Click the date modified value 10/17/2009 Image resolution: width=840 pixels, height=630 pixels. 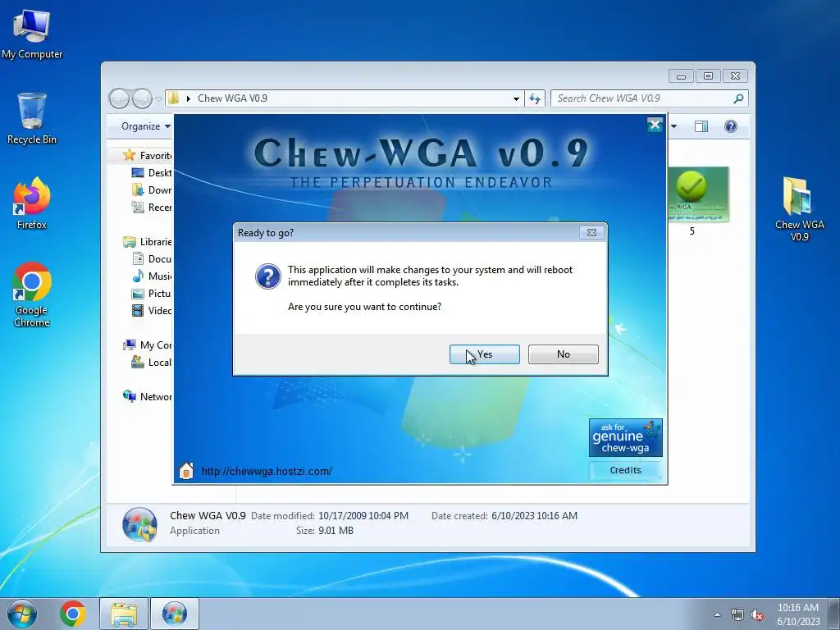pyautogui.click(x=363, y=516)
